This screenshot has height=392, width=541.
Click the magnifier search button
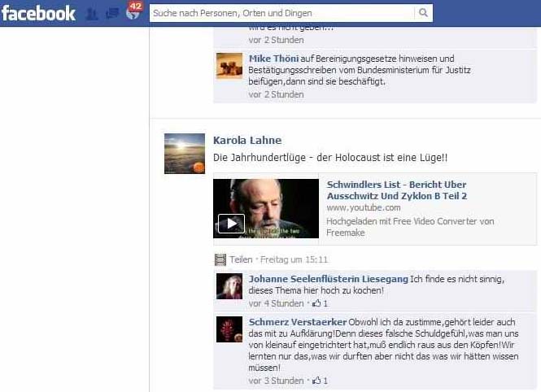423,13
